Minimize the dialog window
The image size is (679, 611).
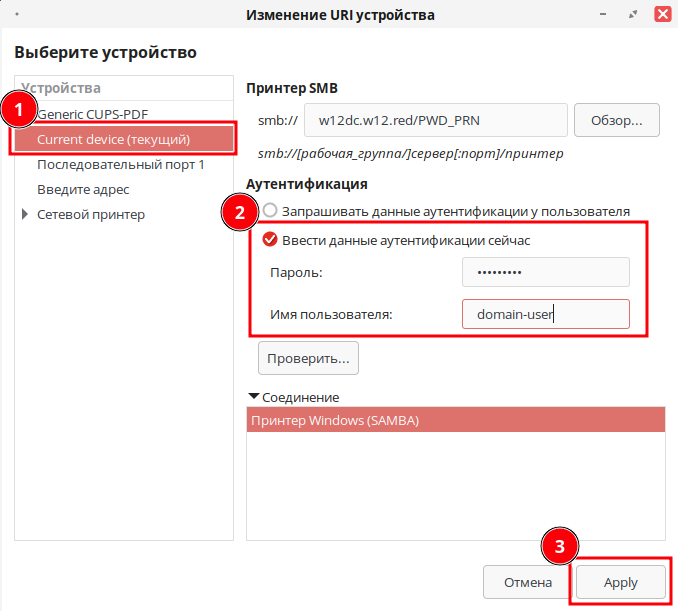603,15
